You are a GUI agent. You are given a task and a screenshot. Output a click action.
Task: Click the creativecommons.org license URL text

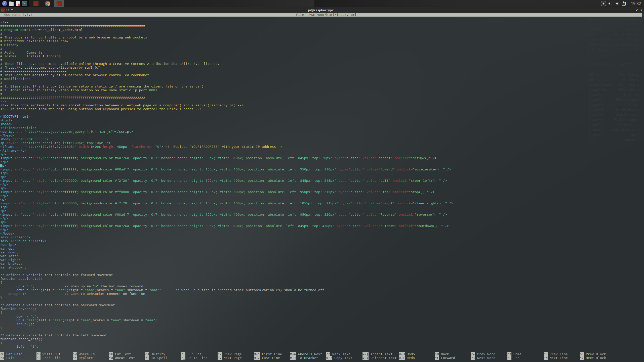pos(52,68)
